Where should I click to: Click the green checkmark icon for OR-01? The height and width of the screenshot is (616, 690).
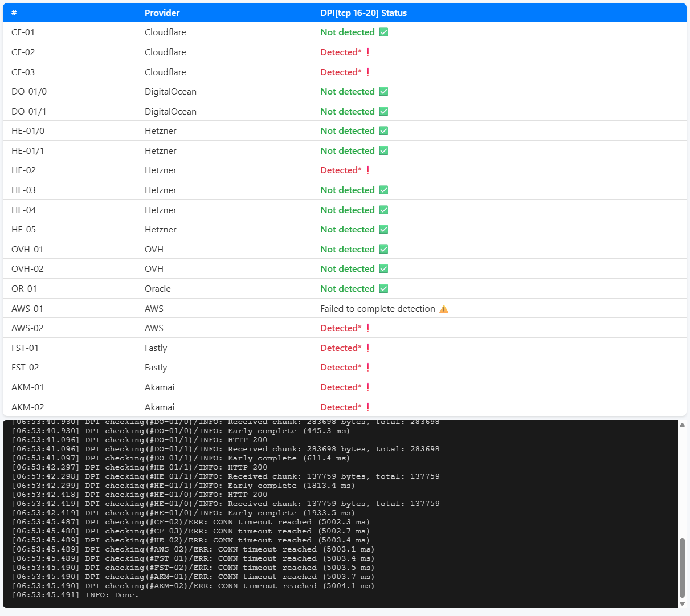pos(383,289)
